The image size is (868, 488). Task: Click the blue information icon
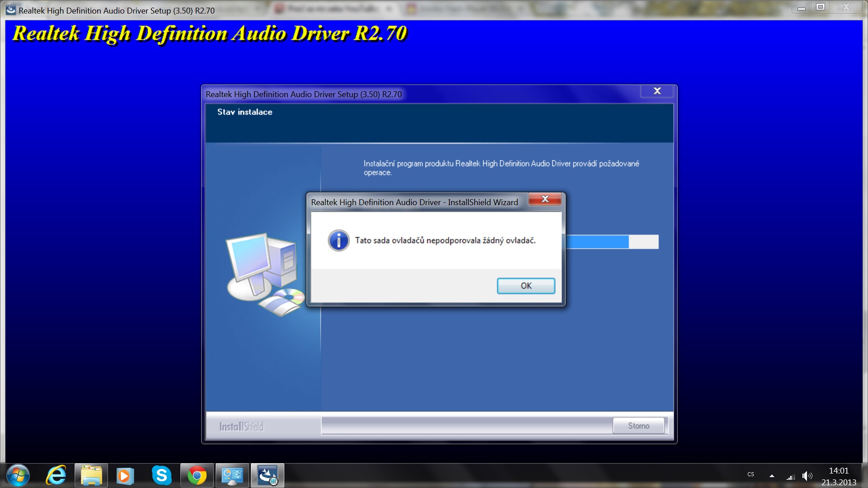point(339,240)
